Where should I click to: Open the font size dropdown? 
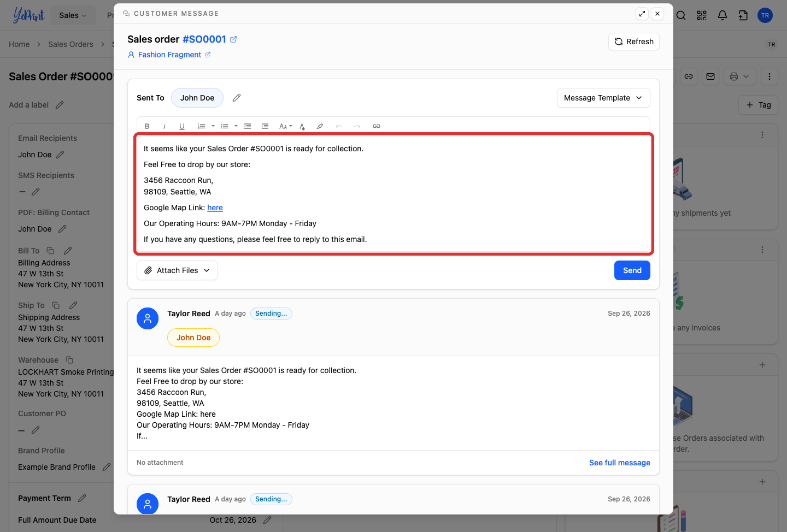285,126
